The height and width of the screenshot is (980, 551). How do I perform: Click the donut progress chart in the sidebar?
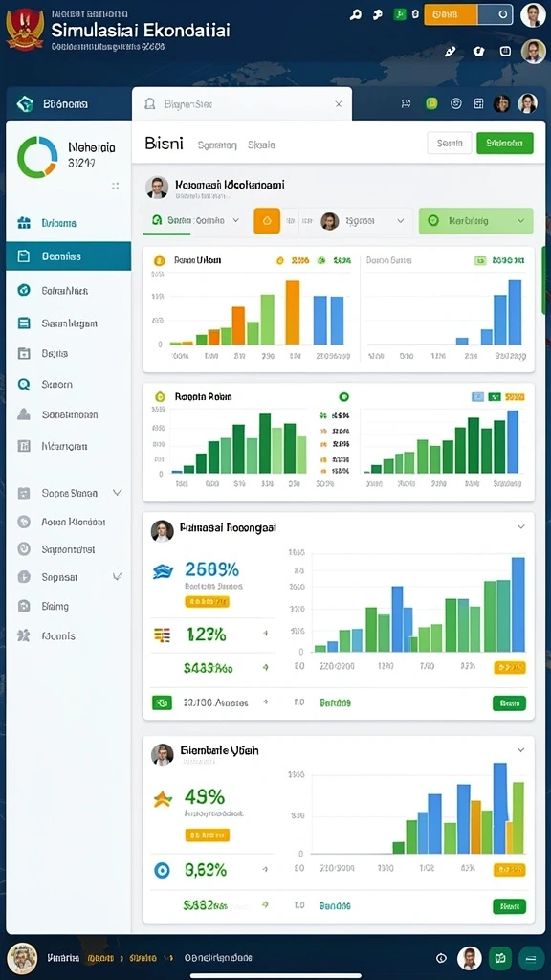(37, 157)
